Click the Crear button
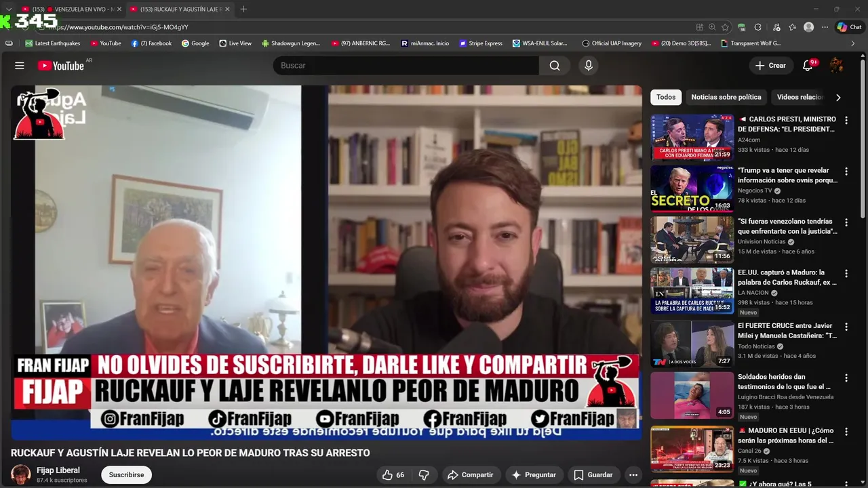The height and width of the screenshot is (488, 868). tap(770, 66)
